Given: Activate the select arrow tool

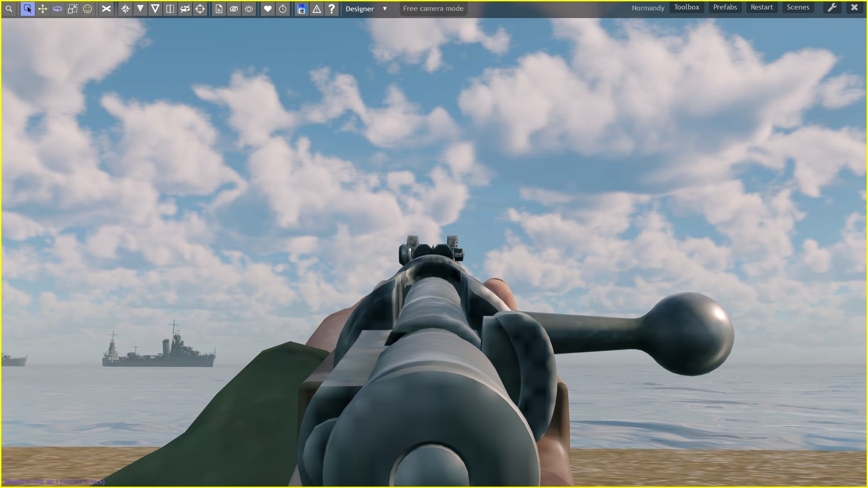Looking at the screenshot, I should [x=28, y=9].
